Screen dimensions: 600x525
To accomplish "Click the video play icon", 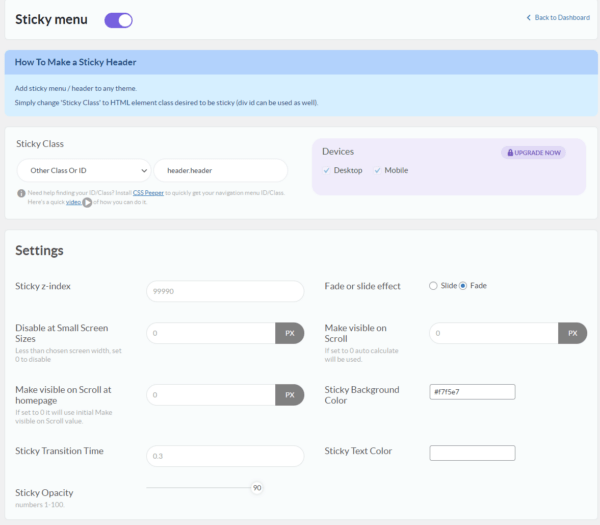I will click(87, 202).
